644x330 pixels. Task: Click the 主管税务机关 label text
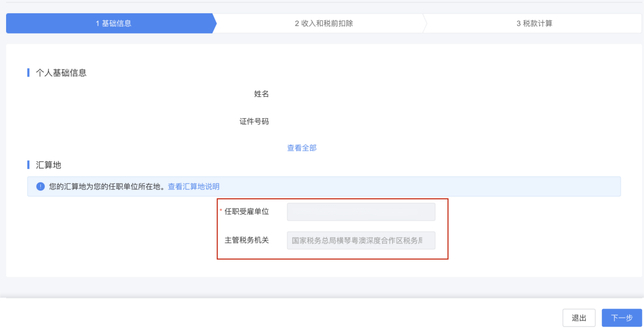247,240
